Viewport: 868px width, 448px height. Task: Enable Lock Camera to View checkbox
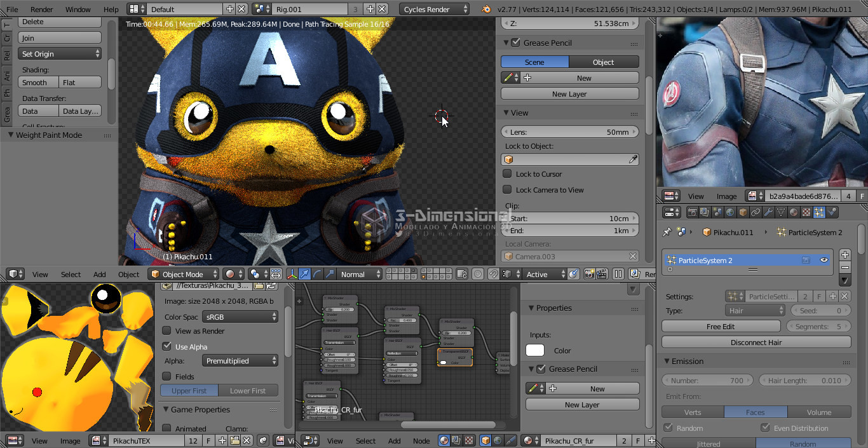click(x=507, y=189)
